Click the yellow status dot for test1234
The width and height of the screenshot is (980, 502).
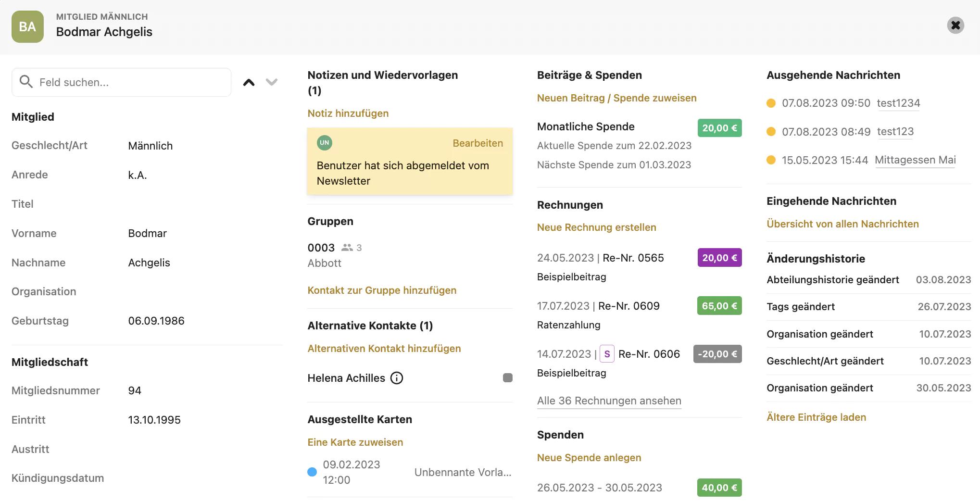pos(771,103)
